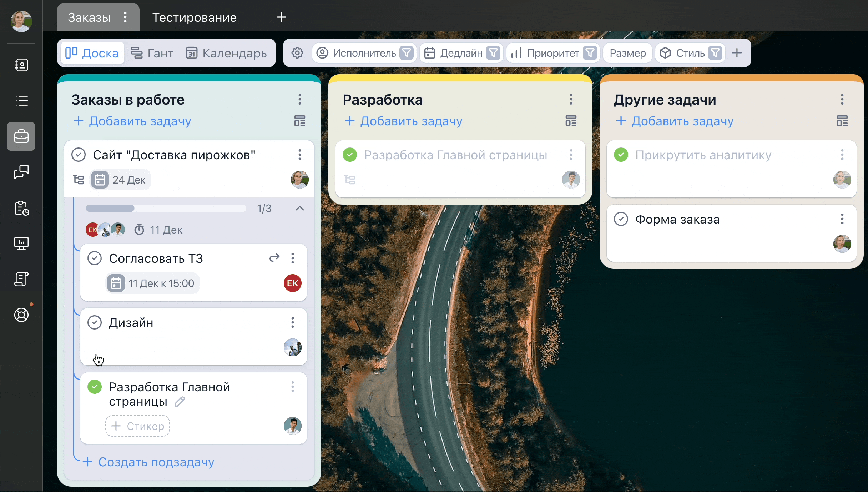Toggle card layout icon in Разработка column
The image size is (868, 492).
[x=571, y=121]
